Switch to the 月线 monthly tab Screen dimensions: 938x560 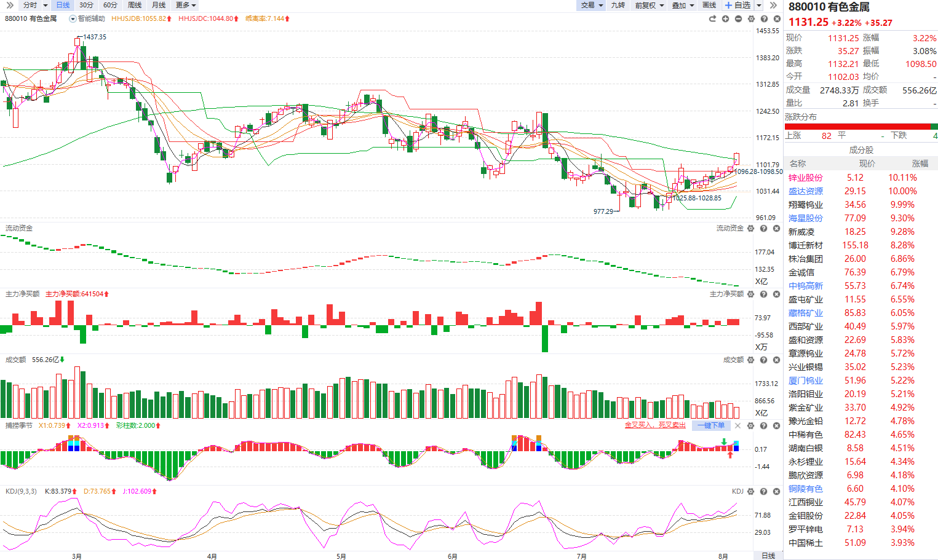pyautogui.click(x=159, y=5)
